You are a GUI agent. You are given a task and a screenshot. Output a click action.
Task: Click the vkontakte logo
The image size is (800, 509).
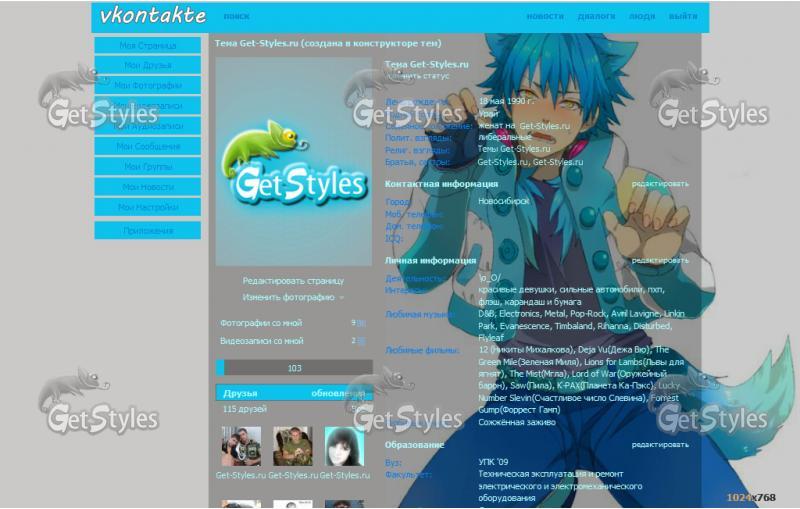(153, 15)
